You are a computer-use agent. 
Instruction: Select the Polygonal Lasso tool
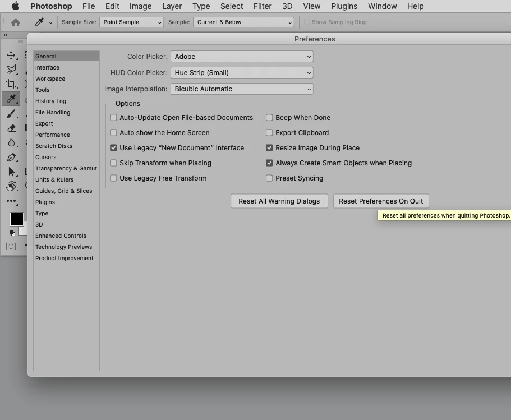(x=11, y=70)
